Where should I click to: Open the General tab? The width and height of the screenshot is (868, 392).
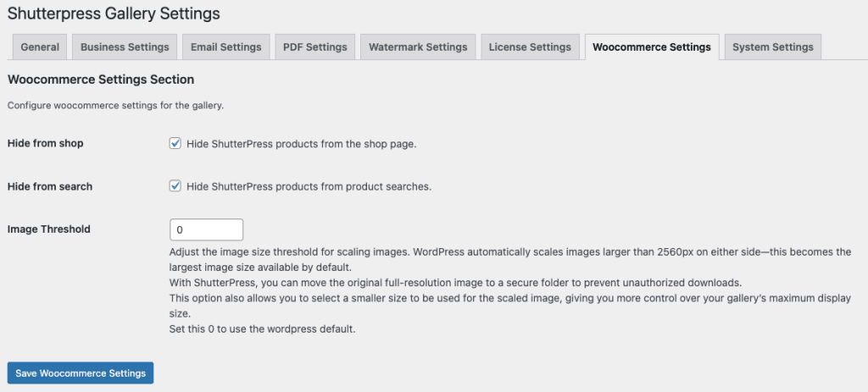tap(40, 47)
